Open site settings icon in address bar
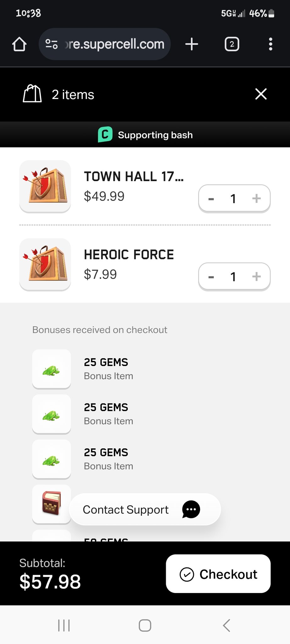290x644 pixels. click(x=51, y=44)
